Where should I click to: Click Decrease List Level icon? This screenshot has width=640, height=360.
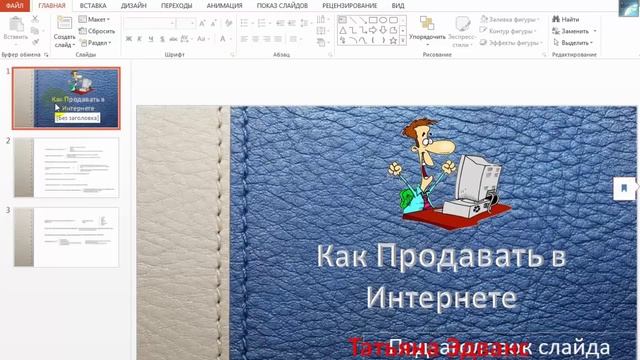tap(280, 23)
